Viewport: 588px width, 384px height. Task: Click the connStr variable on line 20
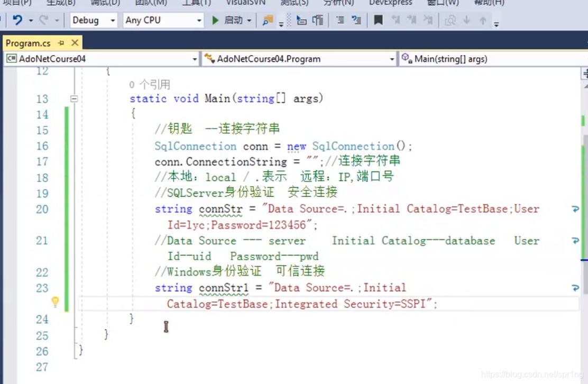click(x=221, y=209)
